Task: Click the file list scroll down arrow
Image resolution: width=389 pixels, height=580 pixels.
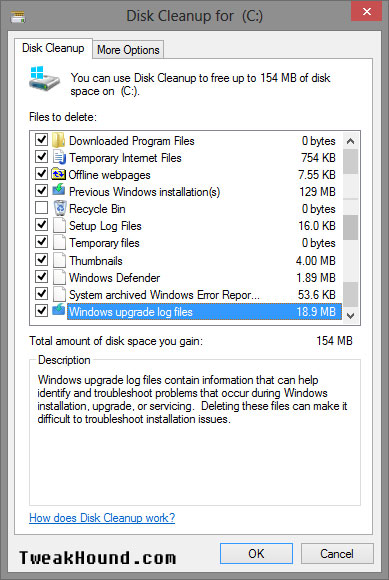Action: 351,316
